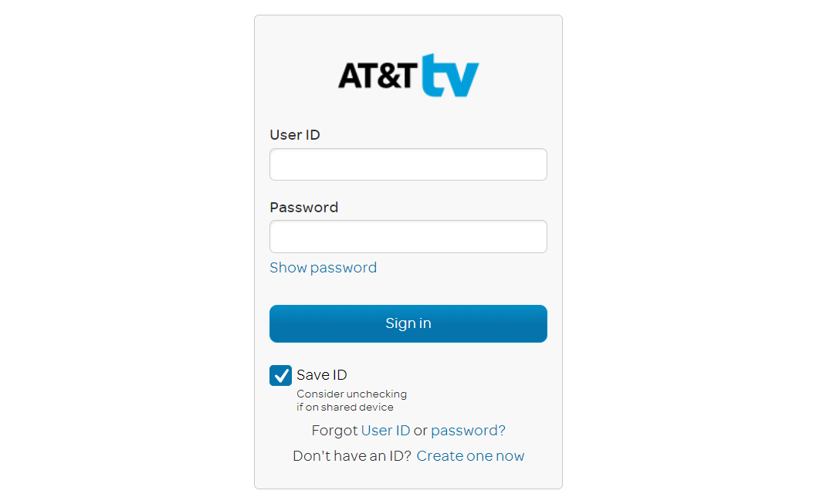This screenshot has height=504, width=813.
Task: Open the Forgot User ID link
Action: pos(385,431)
